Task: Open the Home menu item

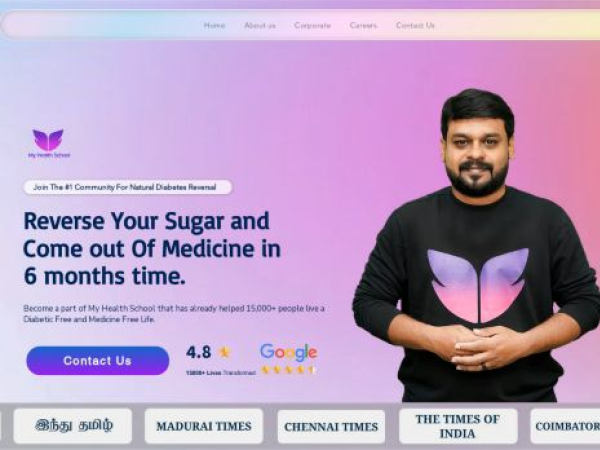Action: (214, 26)
